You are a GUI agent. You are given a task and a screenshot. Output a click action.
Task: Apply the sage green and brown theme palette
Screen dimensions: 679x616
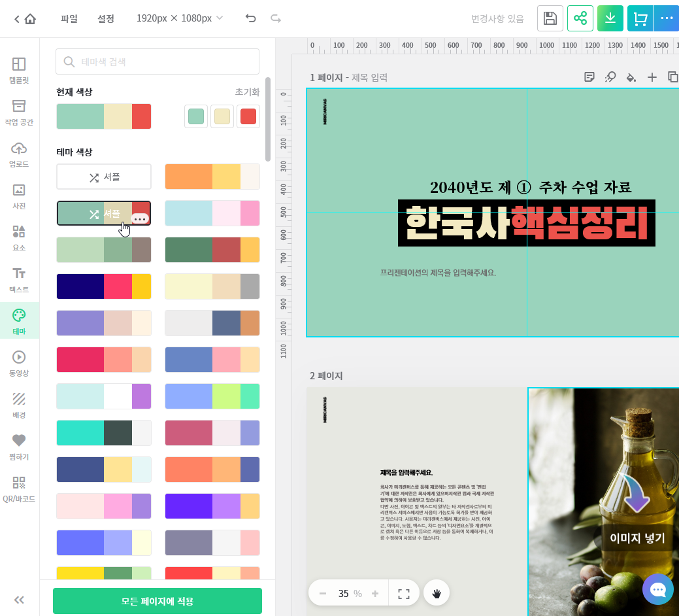[104, 250]
